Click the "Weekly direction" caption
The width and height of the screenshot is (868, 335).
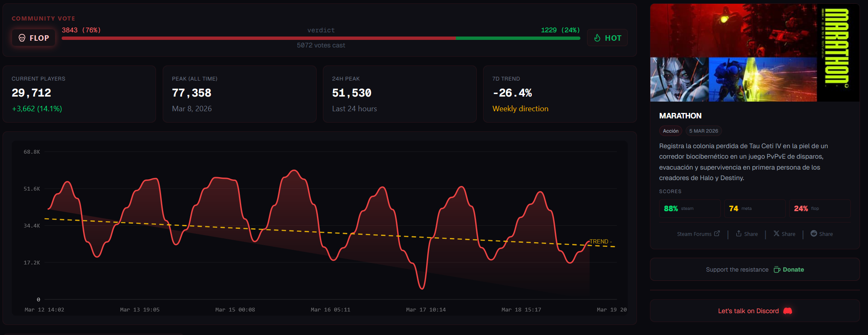(x=520, y=109)
